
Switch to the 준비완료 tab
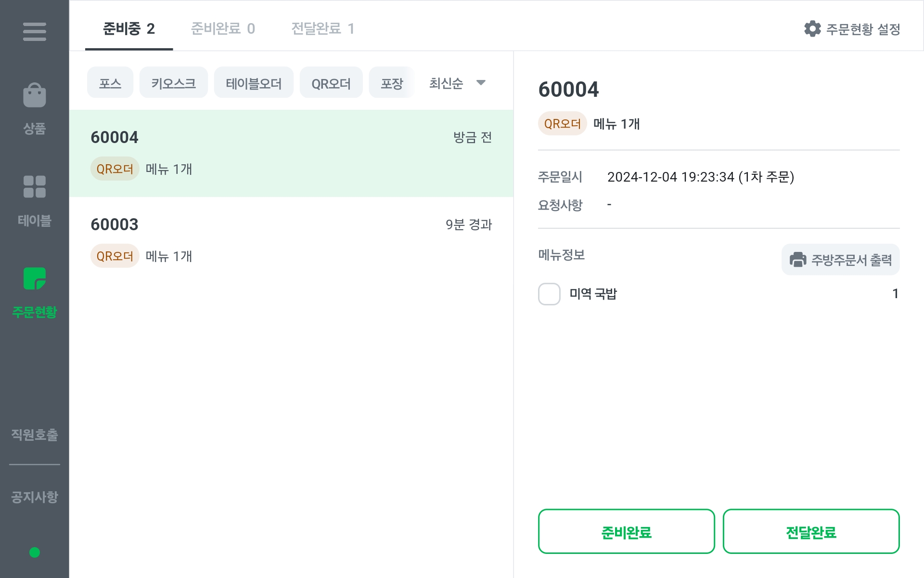tap(223, 29)
